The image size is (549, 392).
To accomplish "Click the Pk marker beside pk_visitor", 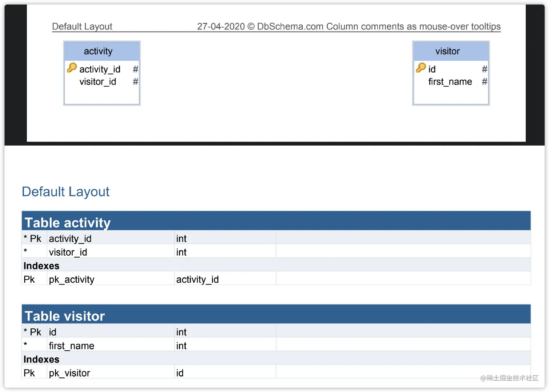I will click(x=29, y=373).
